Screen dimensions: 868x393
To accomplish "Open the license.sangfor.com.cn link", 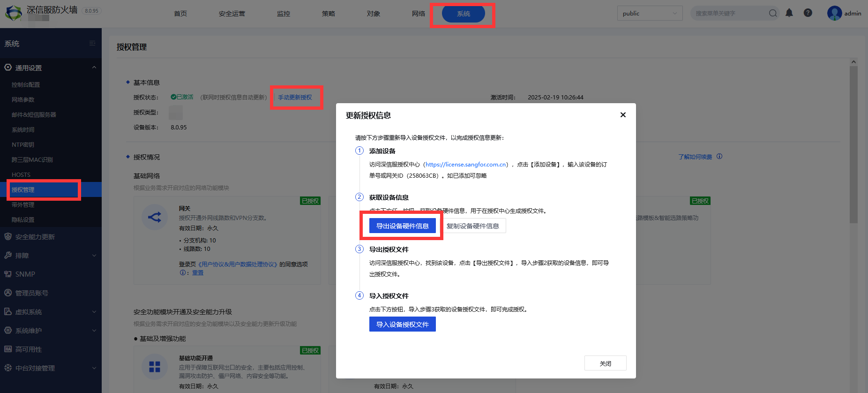I will 466,165.
